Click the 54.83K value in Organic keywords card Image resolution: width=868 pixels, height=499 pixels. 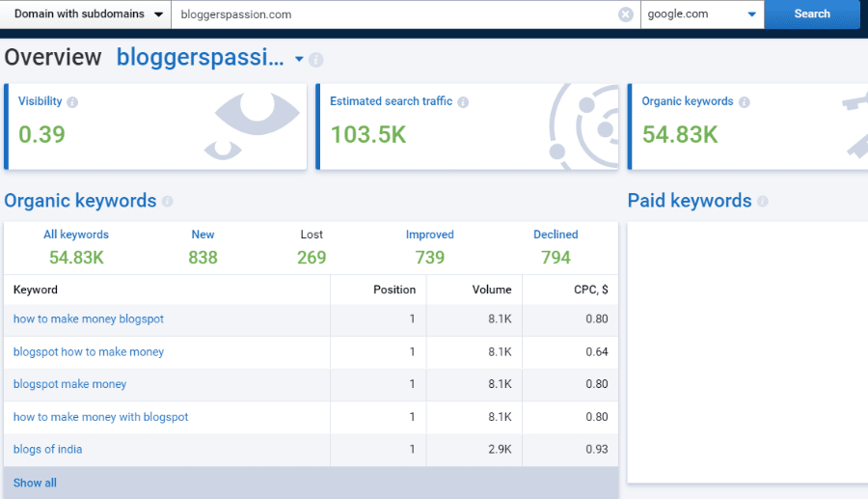[x=680, y=134]
